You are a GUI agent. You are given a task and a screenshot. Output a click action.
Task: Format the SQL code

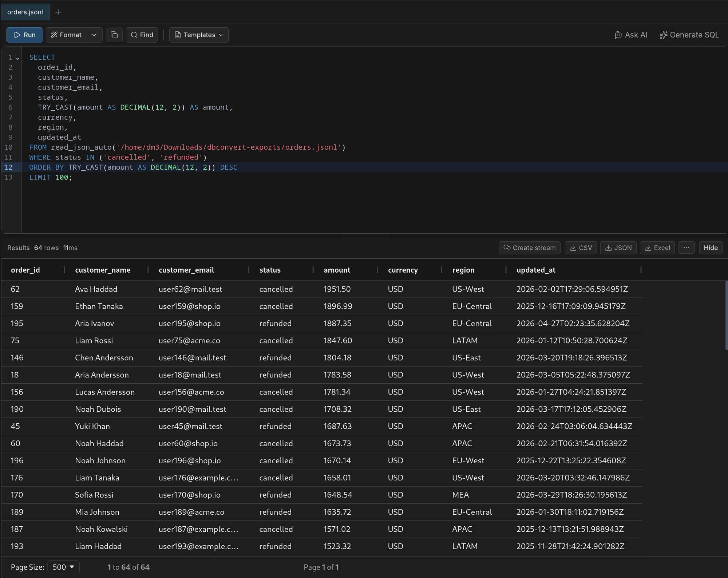coord(66,35)
